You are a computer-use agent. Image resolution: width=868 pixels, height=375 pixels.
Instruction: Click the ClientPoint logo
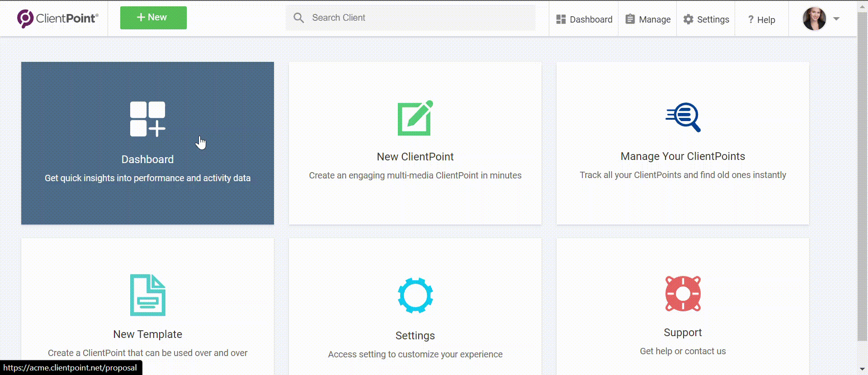pyautogui.click(x=57, y=19)
